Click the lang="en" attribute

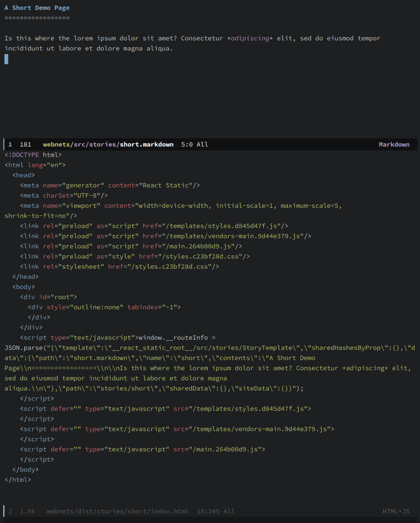click(x=45, y=165)
